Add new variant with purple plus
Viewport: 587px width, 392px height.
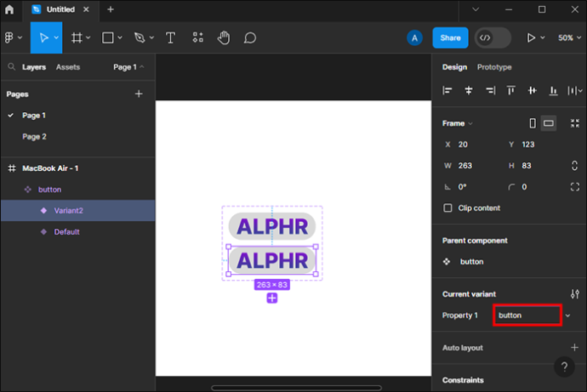(x=272, y=298)
